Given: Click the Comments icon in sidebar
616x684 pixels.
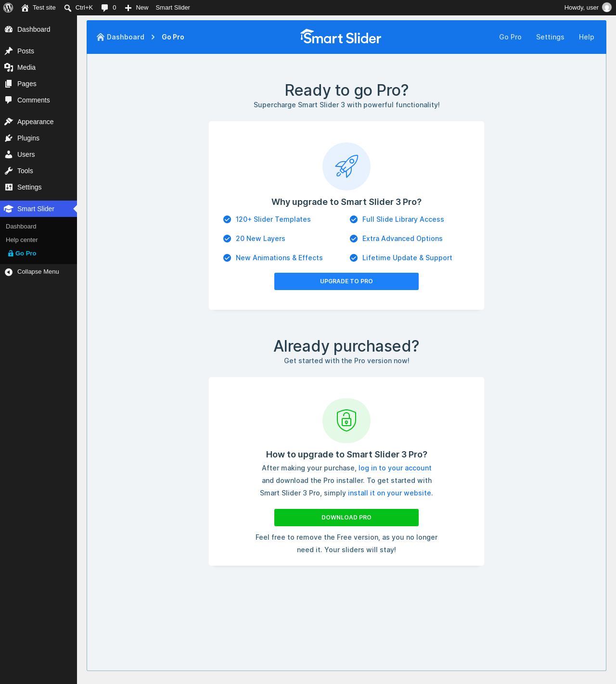Looking at the screenshot, I should [x=9, y=100].
